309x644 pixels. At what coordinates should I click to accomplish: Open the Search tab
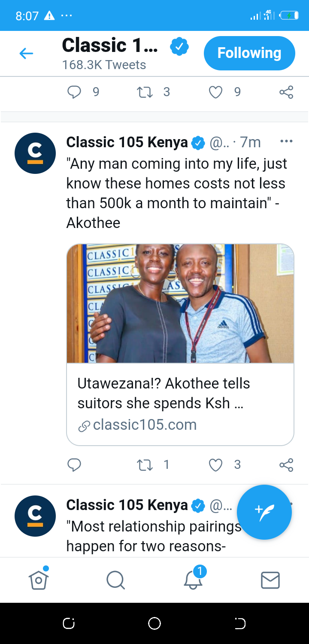[x=116, y=580]
